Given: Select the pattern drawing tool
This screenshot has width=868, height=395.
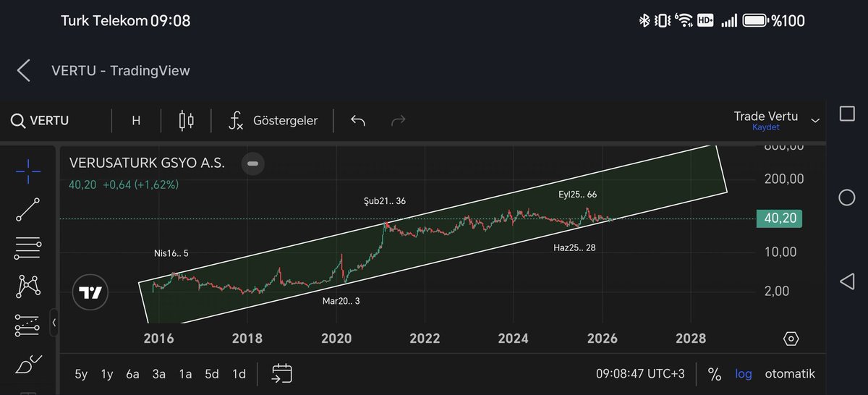Looking at the screenshot, I should [x=27, y=286].
